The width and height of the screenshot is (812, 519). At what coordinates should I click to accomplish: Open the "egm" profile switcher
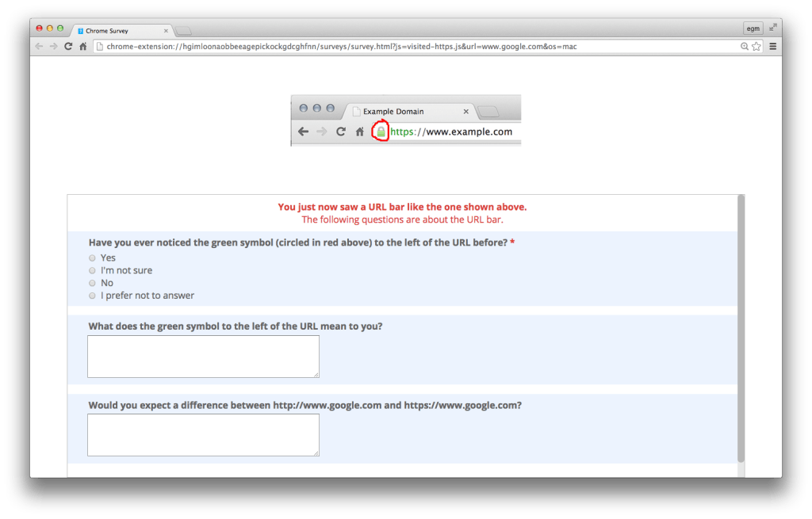753,29
